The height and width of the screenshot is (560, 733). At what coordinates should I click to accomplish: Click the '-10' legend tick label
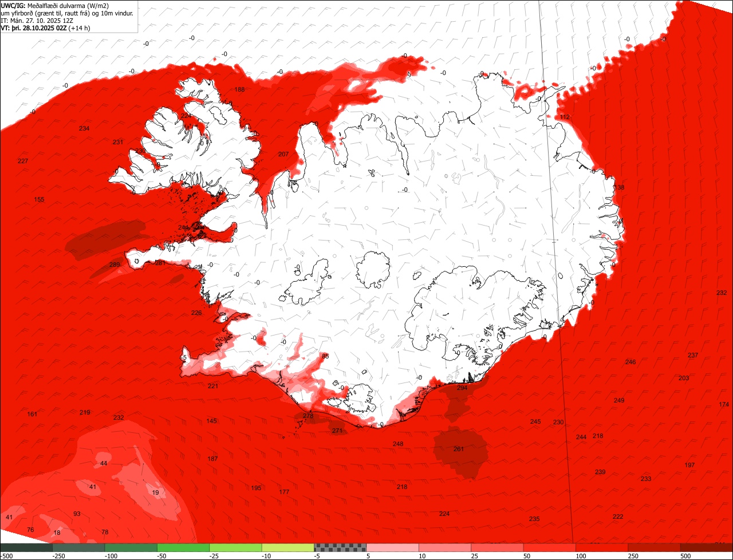point(267,556)
